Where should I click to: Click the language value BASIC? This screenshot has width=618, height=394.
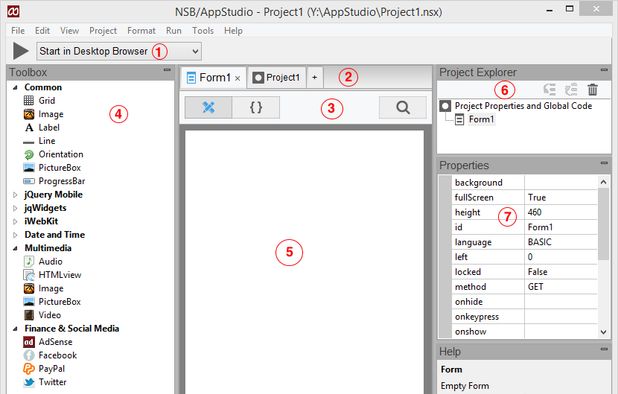561,242
